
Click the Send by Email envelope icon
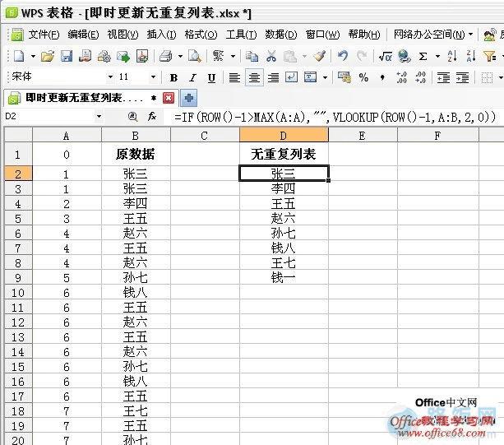pyautogui.click(x=123, y=57)
